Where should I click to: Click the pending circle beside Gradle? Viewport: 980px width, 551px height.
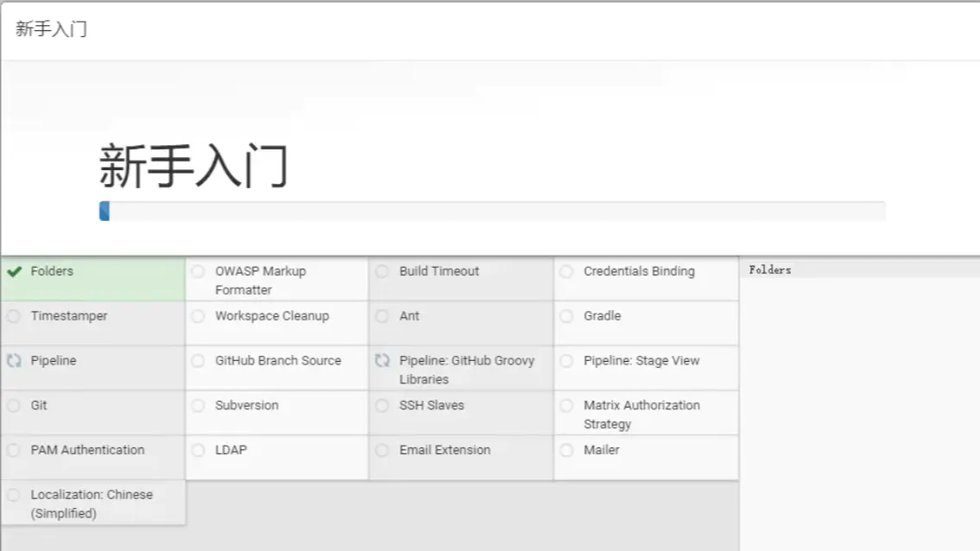tap(566, 316)
